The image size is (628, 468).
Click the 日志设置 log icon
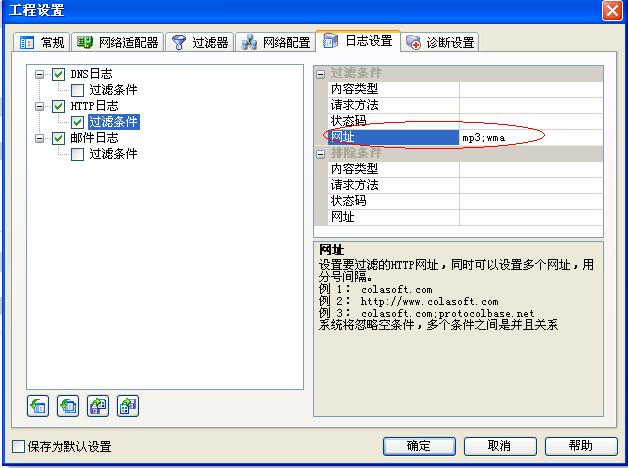[330, 41]
